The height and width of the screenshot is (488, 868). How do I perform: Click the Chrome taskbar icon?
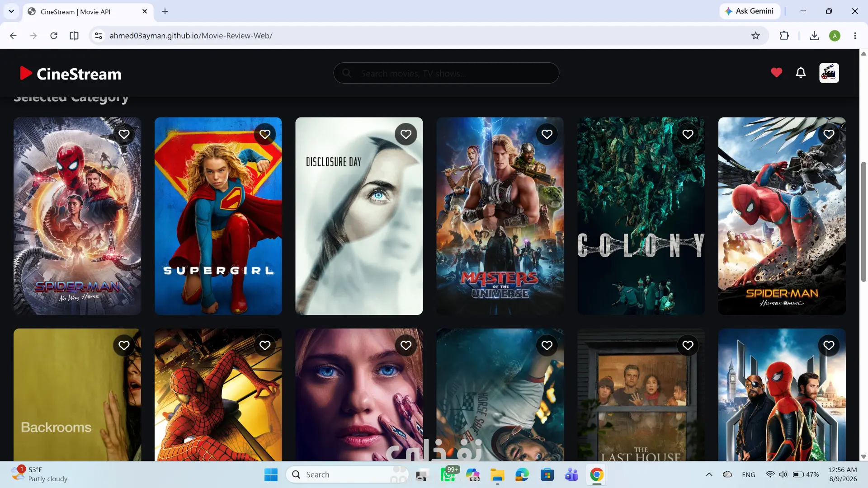click(x=597, y=475)
